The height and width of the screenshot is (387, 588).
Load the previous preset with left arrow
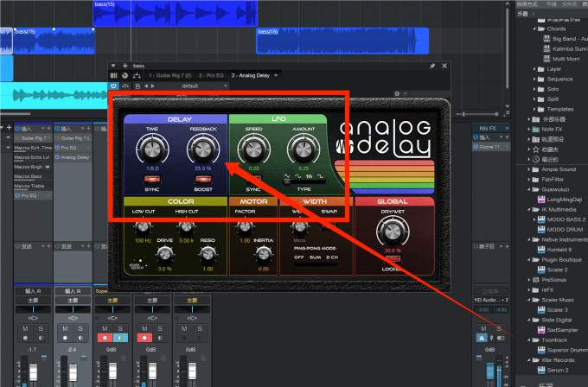[x=146, y=86]
